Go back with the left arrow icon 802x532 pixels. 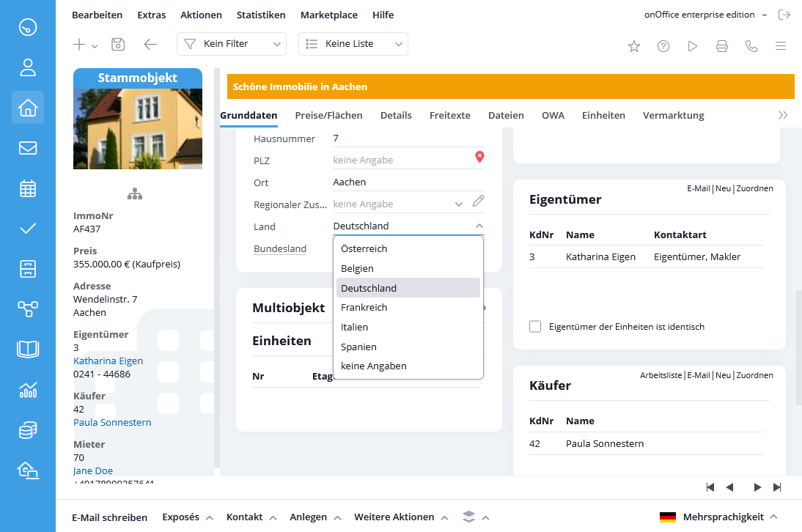[150, 45]
